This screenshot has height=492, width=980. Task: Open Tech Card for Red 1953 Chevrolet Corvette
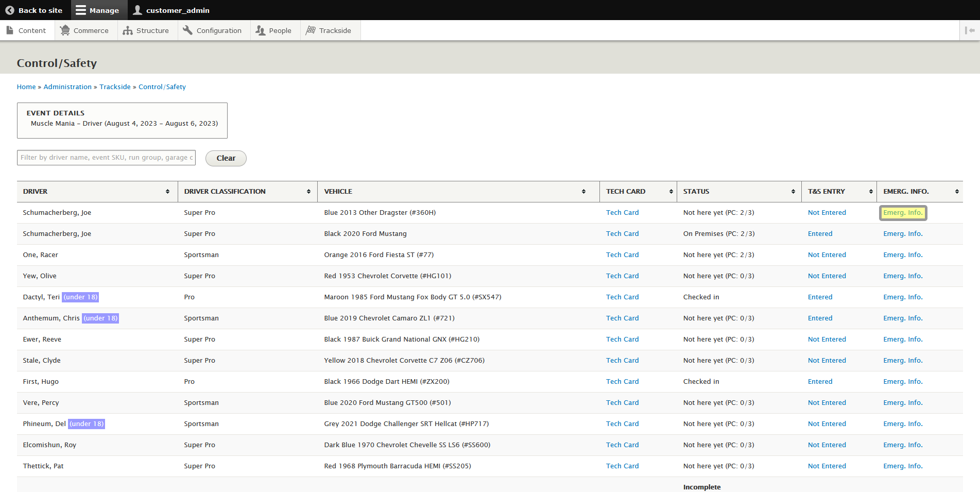point(622,276)
